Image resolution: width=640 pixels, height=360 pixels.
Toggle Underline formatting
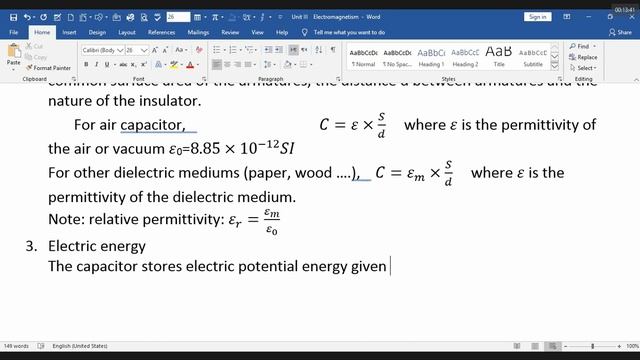coord(107,64)
